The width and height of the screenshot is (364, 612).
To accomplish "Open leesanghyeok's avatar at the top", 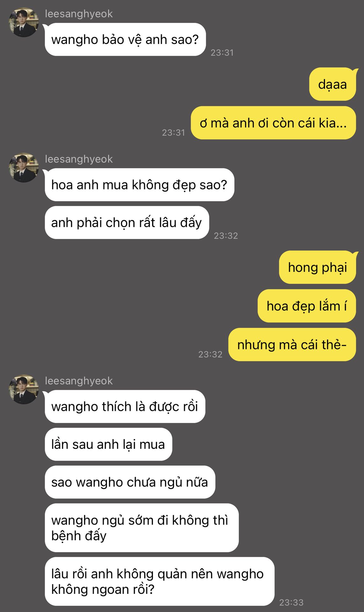I will coord(24,22).
